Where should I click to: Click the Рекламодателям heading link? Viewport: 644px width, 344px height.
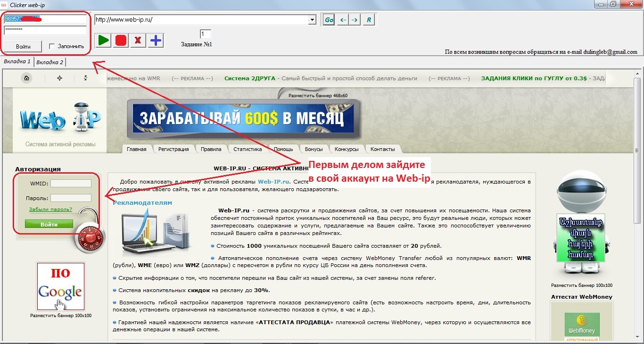pyautogui.click(x=142, y=203)
